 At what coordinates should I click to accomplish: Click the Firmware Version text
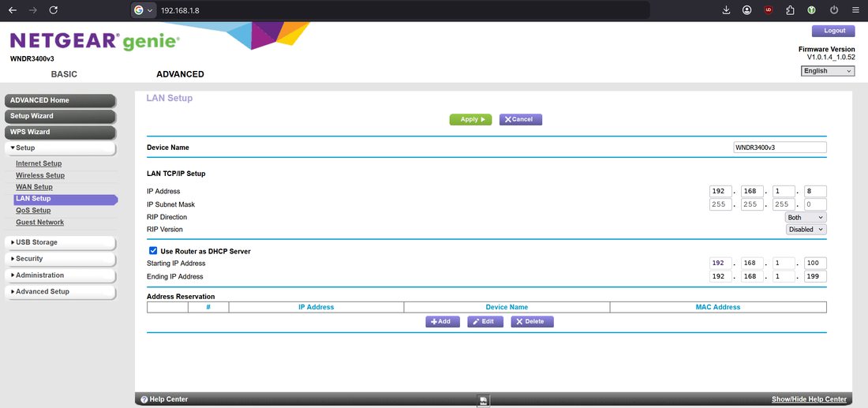tap(826, 49)
